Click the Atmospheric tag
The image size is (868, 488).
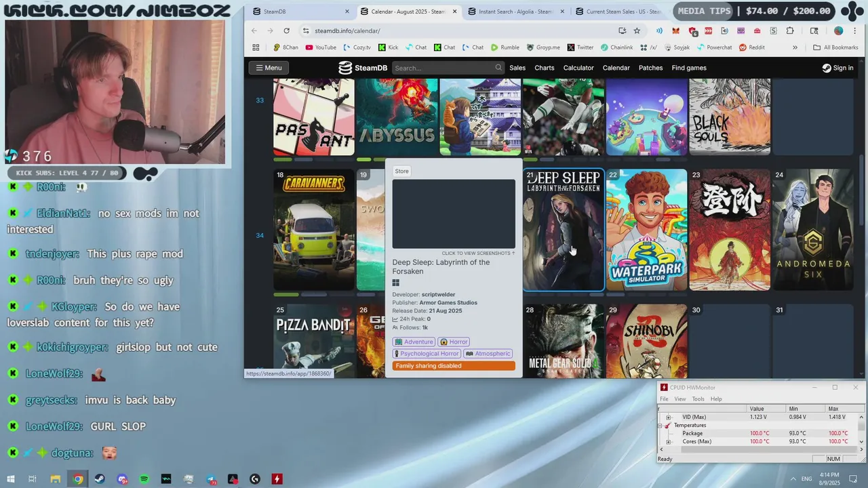[488, 354]
